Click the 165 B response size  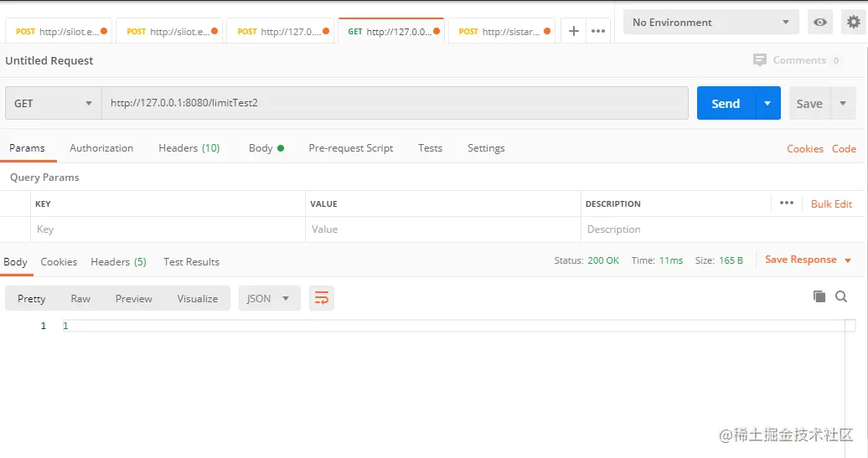coord(731,260)
